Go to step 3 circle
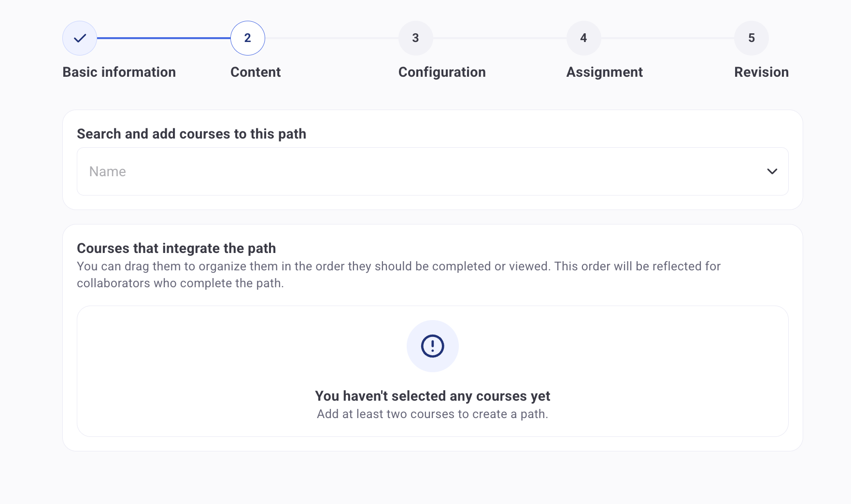 pyautogui.click(x=415, y=38)
